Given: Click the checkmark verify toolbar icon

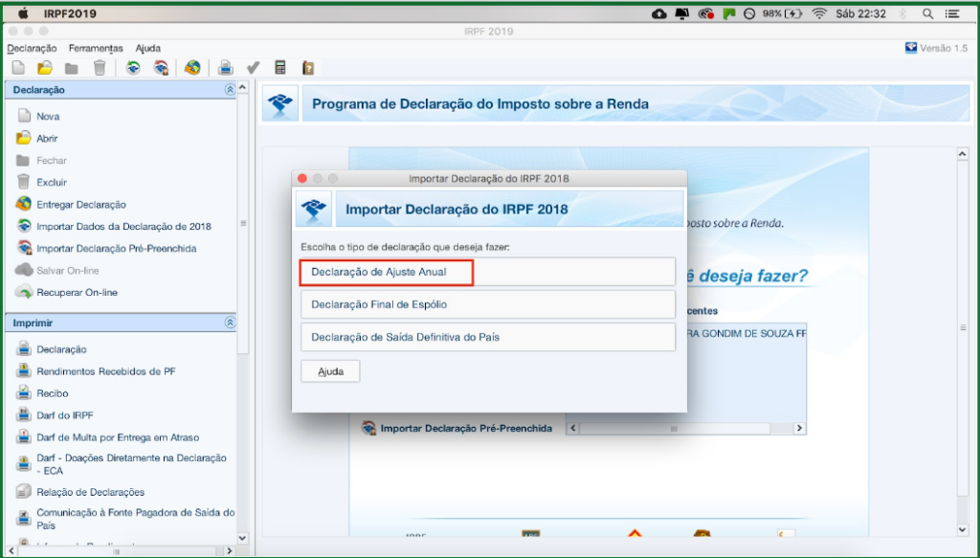Looking at the screenshot, I should [253, 68].
